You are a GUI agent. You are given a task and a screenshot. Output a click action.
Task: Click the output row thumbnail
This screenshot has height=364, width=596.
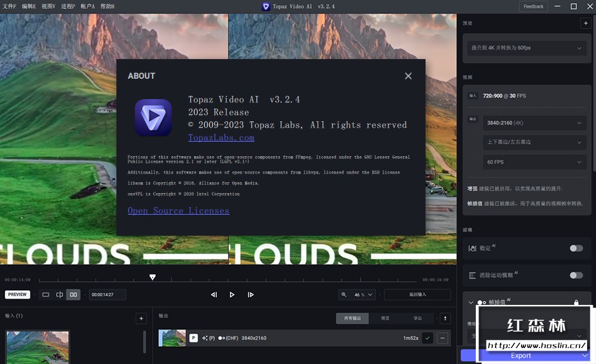(x=172, y=338)
